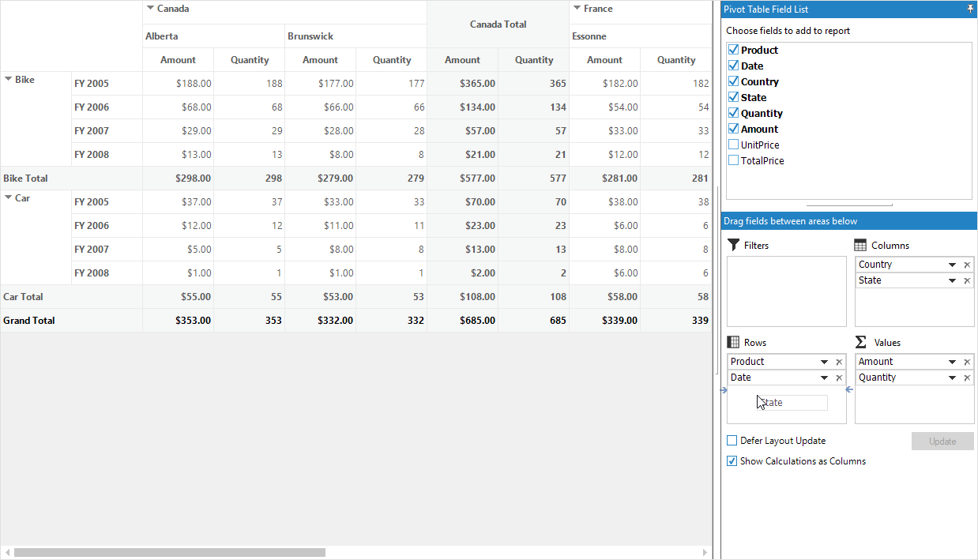Click the Pivot Table Field List title

pos(765,9)
